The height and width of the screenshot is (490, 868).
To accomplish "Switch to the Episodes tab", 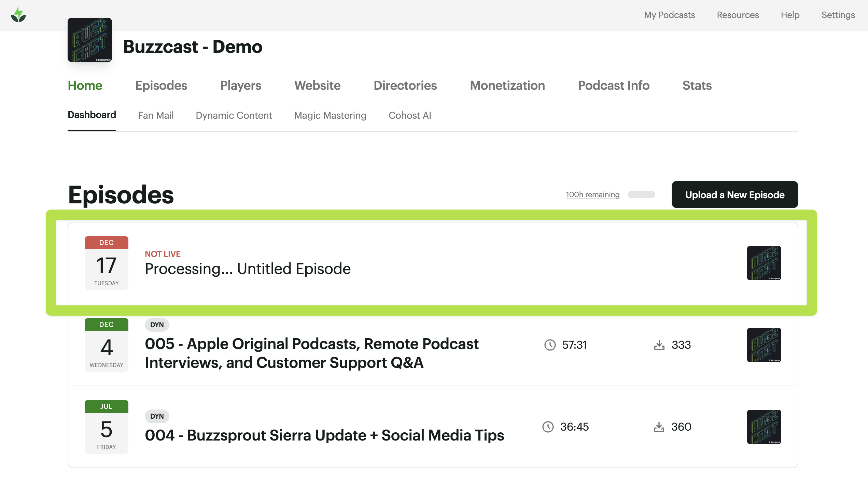I will point(161,85).
